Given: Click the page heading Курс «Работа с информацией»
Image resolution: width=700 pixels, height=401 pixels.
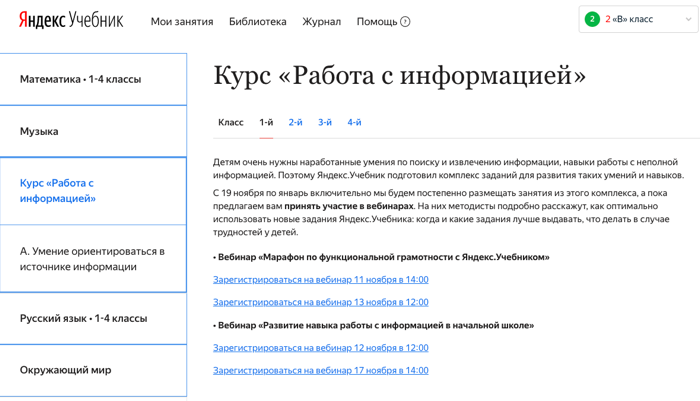Looking at the screenshot, I should pyautogui.click(x=400, y=75).
